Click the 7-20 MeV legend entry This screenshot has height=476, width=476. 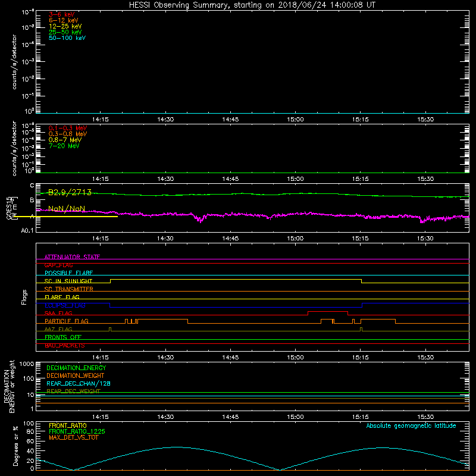tap(64, 146)
